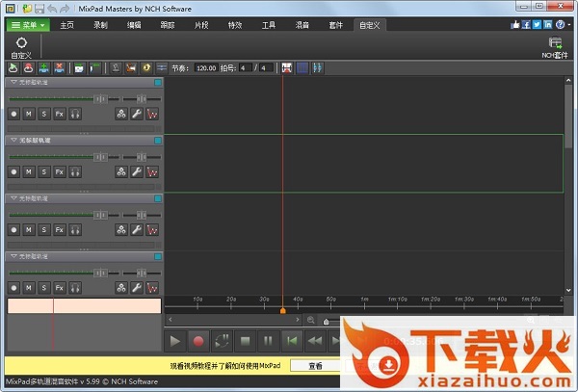
Task: Click the horizontal-lines icon left of 节奏
Action: click(x=162, y=68)
